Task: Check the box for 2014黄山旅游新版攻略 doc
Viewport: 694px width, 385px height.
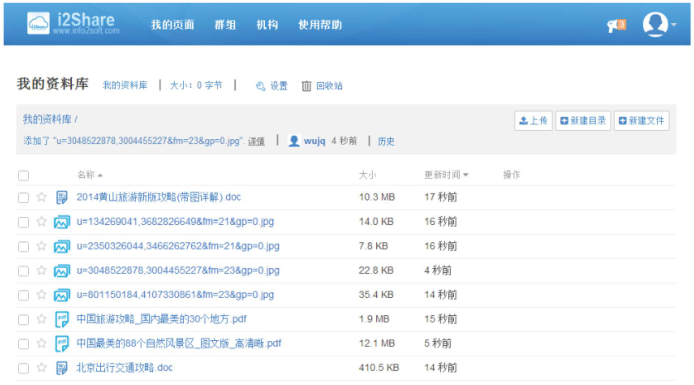Action: click(x=23, y=197)
